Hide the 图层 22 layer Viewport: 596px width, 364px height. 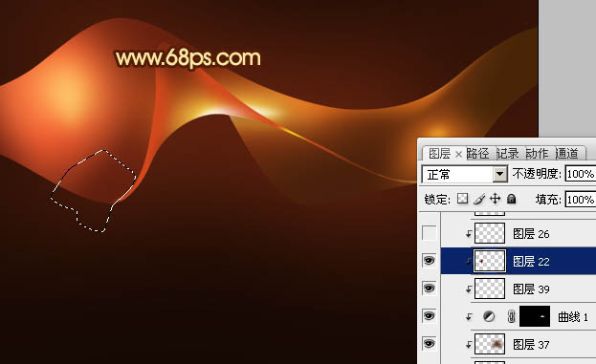(x=430, y=261)
